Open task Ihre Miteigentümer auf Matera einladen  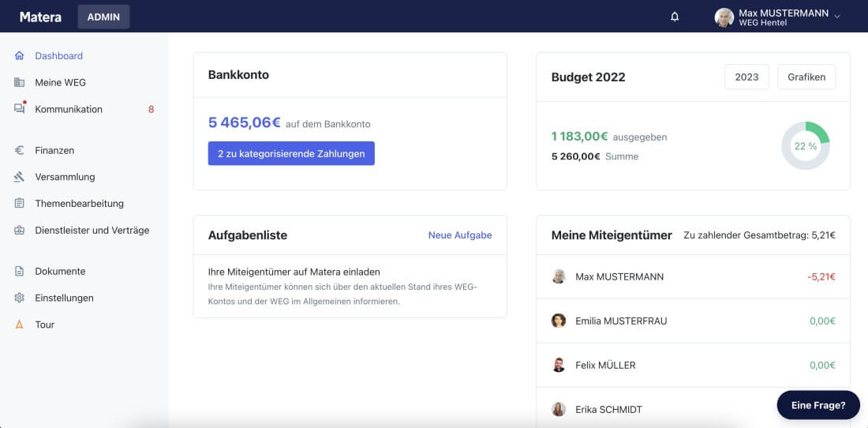click(294, 272)
